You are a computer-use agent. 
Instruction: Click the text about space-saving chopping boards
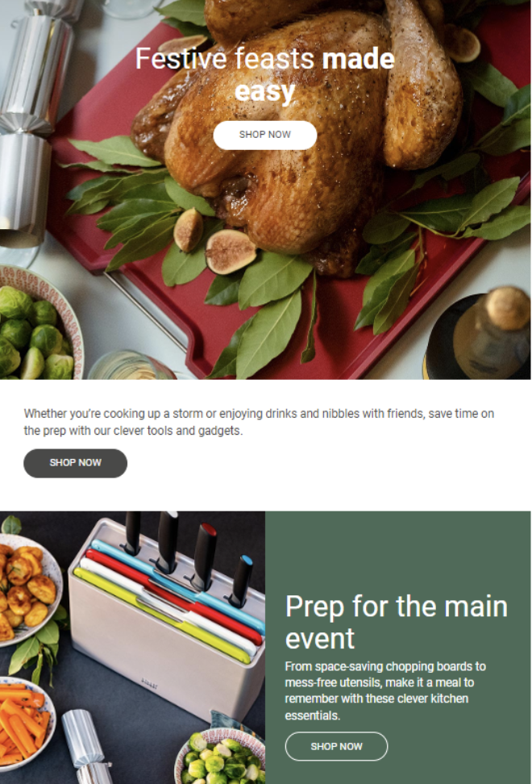(385, 690)
